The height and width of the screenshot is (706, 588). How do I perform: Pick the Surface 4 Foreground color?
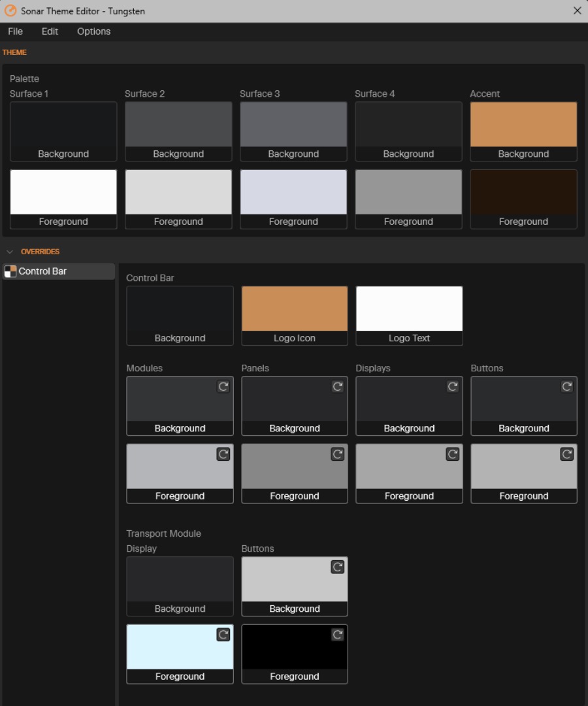point(408,199)
